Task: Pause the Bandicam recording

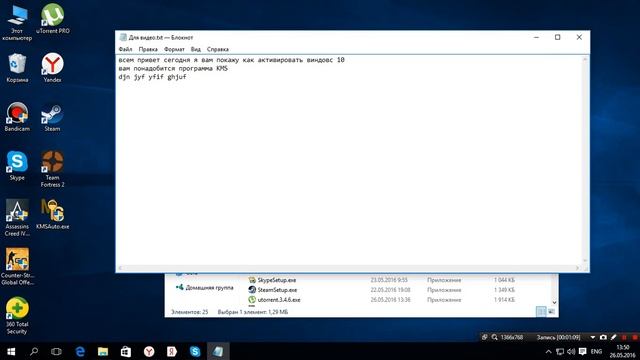Action: pyautogui.click(x=624, y=337)
